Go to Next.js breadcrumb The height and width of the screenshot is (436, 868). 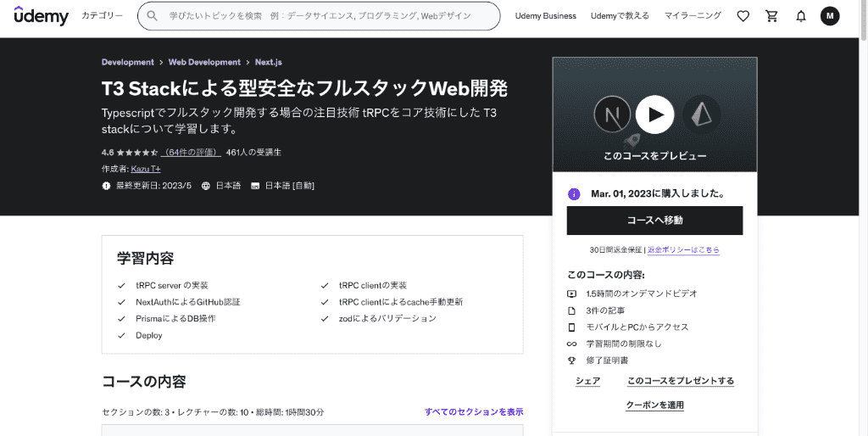[269, 62]
